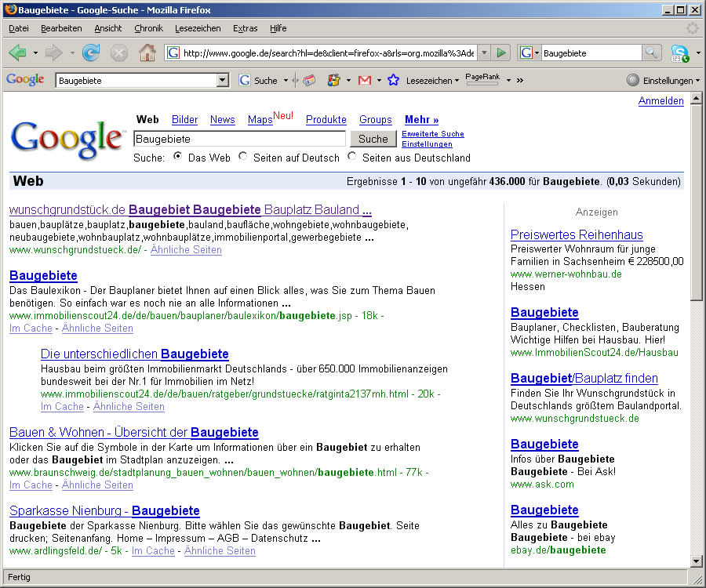Expand the Google toolbar overflow chevron

pyautogui.click(x=520, y=81)
